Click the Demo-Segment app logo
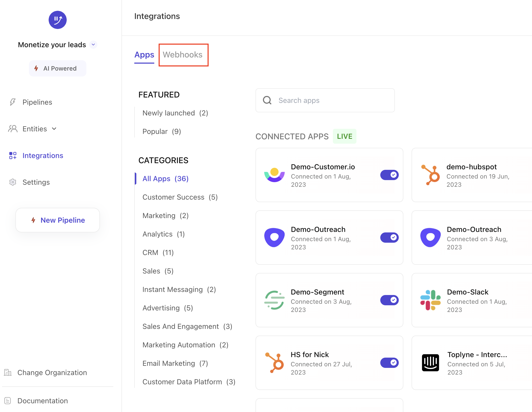Viewport: 532px width, 412px height. (274, 300)
